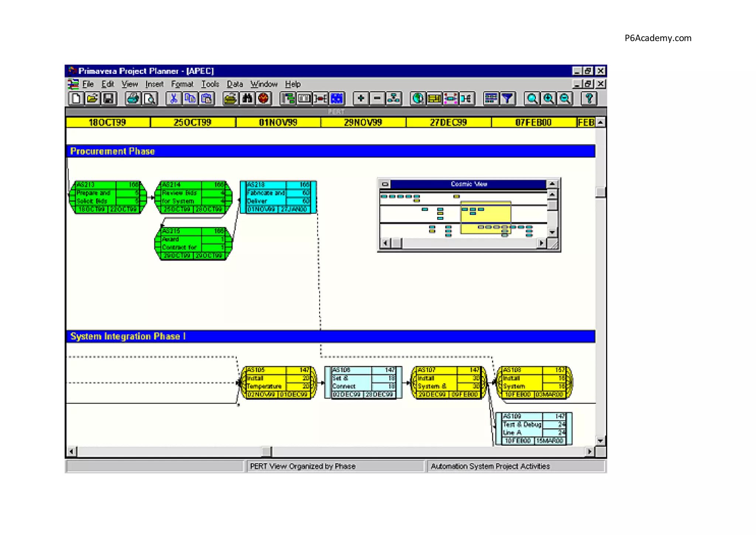The width and height of the screenshot is (756, 535).
Task: Click the Print toolbar icon
Action: point(133,99)
